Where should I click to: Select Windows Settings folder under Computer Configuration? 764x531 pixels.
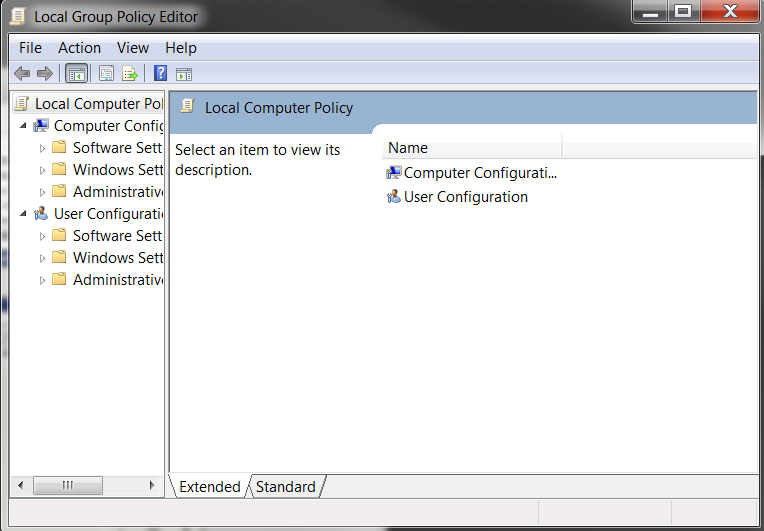pyautogui.click(x=117, y=170)
